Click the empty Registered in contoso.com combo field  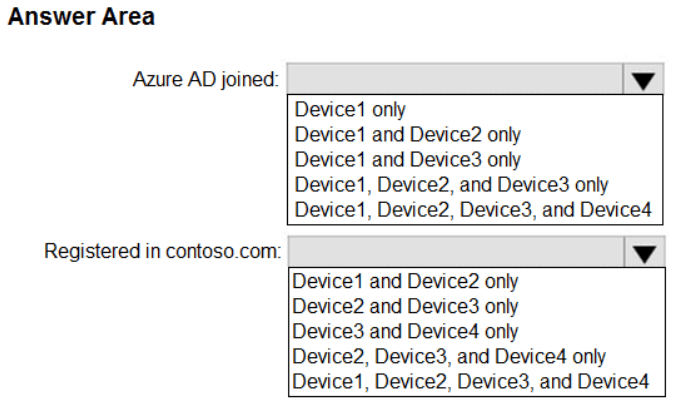tap(455, 252)
